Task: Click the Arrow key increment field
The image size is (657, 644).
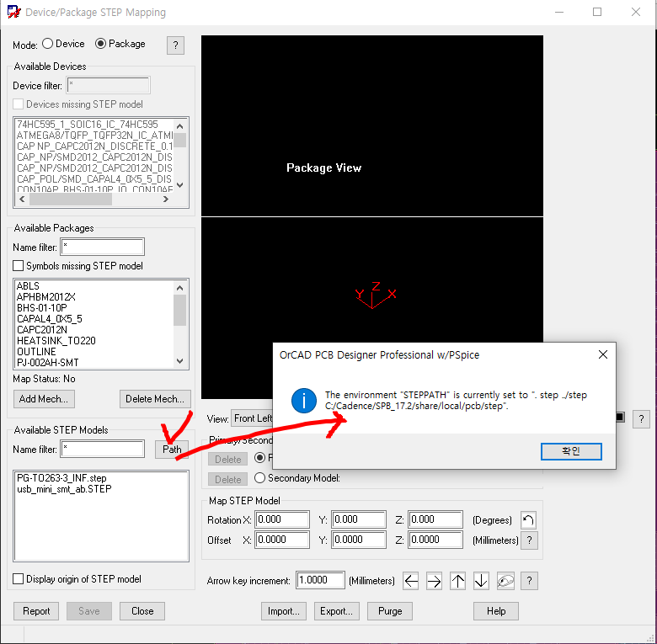Action: (320, 580)
